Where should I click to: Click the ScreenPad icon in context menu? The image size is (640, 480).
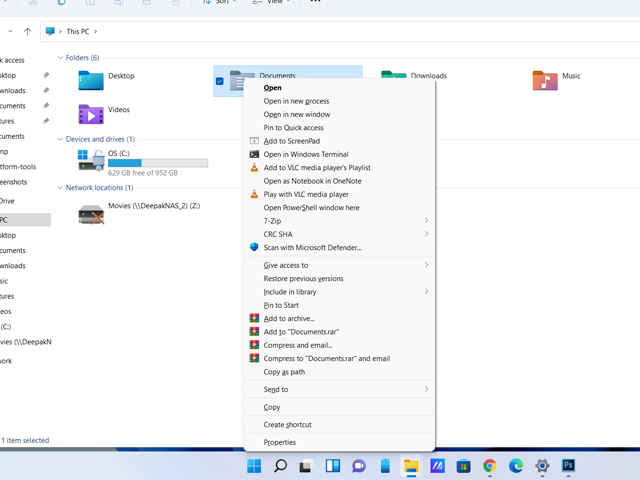pyautogui.click(x=254, y=141)
